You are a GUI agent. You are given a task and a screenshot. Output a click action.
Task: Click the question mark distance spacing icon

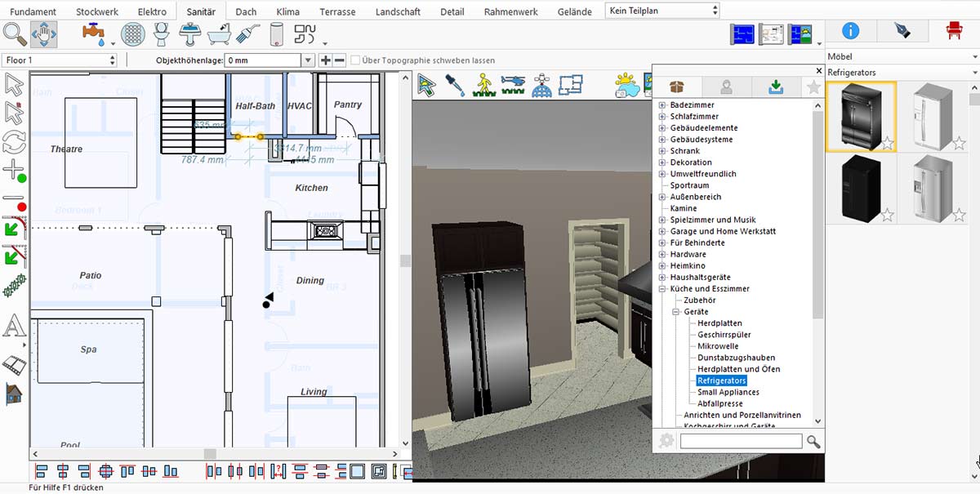278,471
